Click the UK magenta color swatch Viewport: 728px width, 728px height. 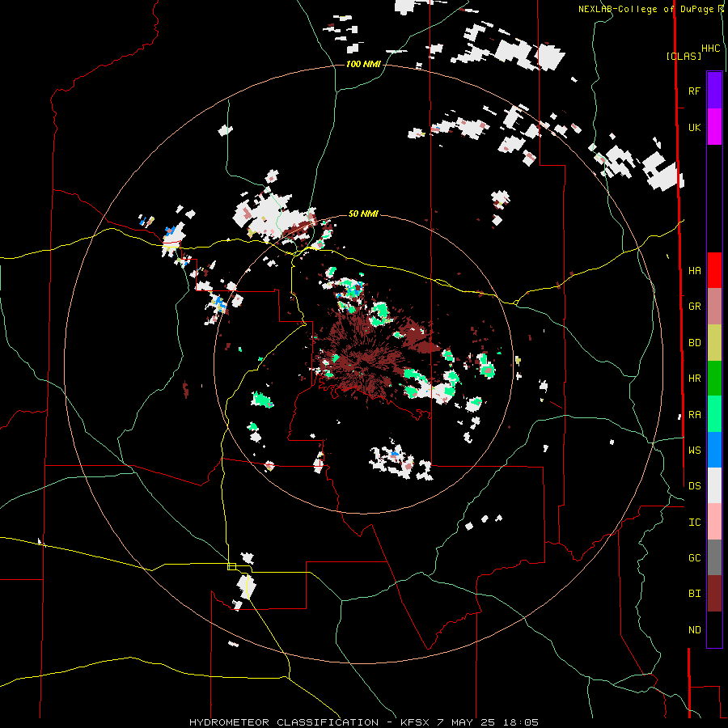tap(714, 127)
